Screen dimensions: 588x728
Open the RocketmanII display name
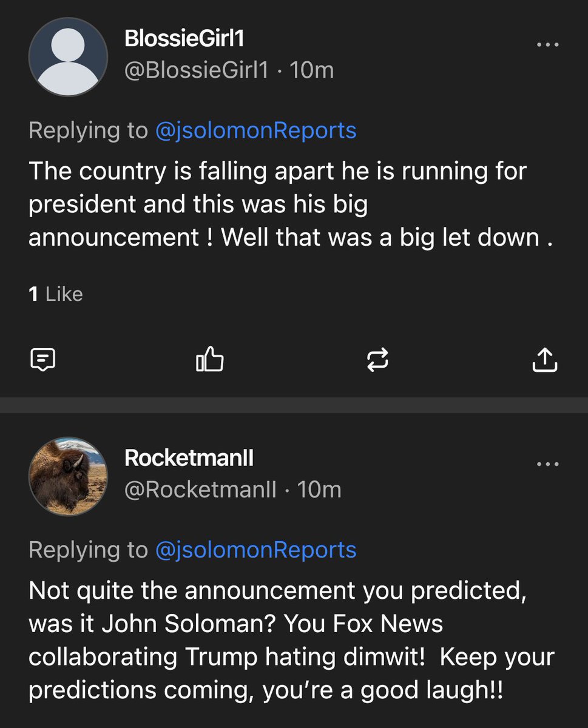(189, 458)
